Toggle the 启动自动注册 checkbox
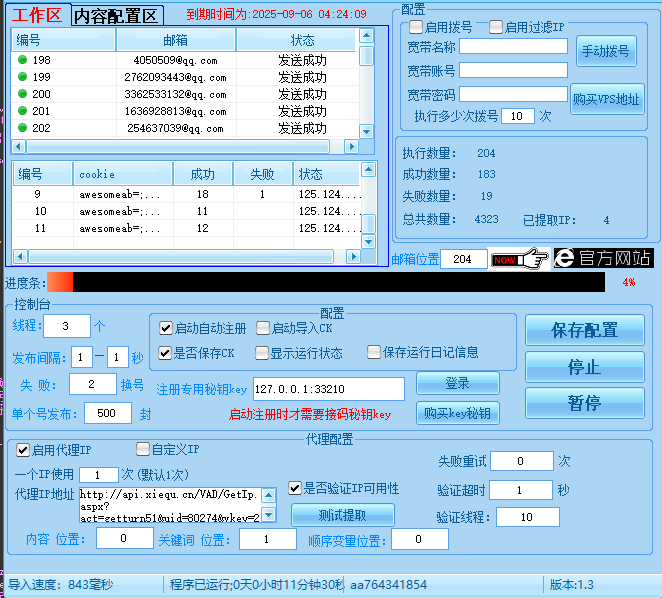The height and width of the screenshot is (598, 662). tap(166, 328)
